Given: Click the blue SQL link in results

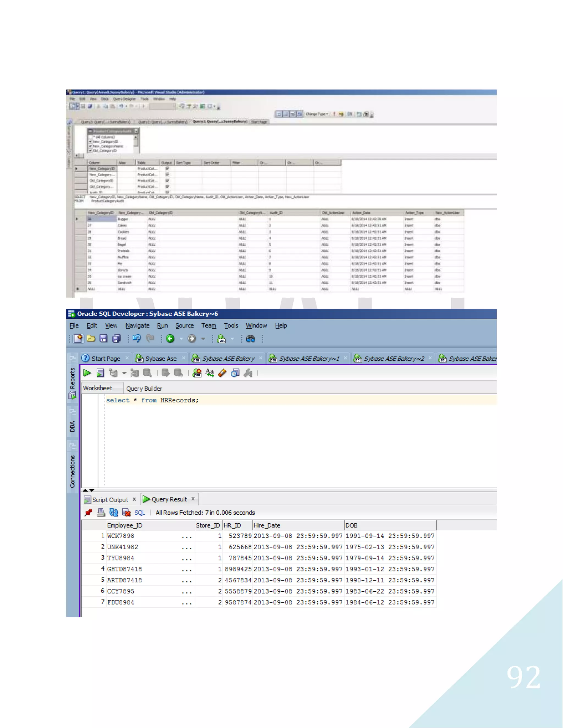Looking at the screenshot, I should coord(139,513).
